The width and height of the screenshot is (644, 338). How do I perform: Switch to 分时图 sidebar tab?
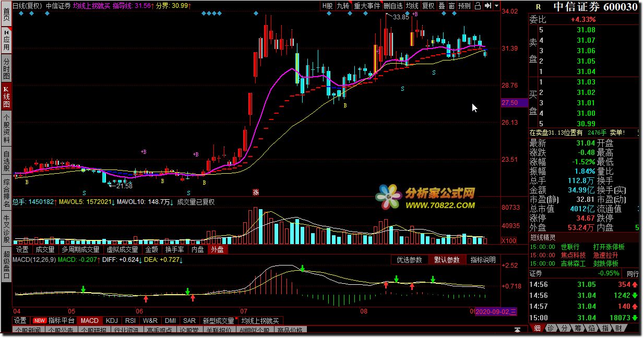[6, 68]
